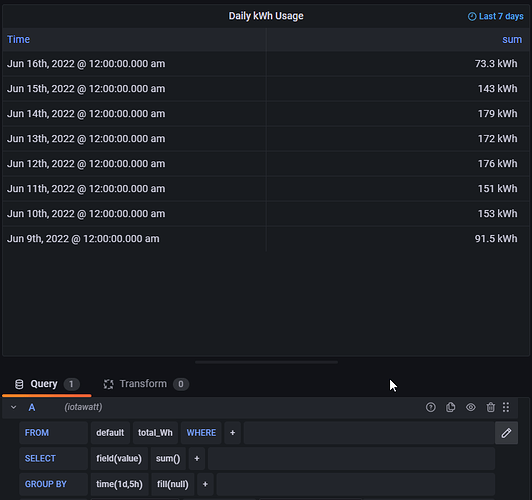532x500 pixels.
Task: Click the Jun 14th, 2022 table row
Action: click(x=266, y=114)
